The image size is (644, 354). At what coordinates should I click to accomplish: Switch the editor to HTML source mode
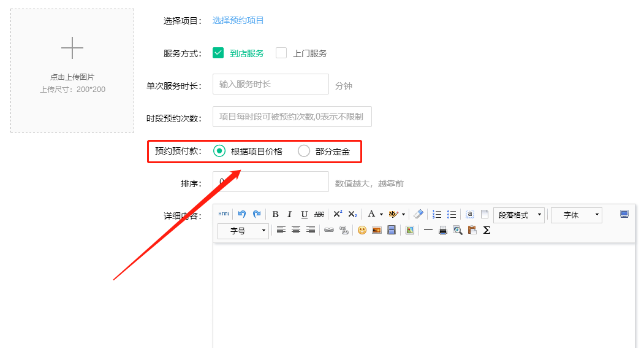(224, 214)
